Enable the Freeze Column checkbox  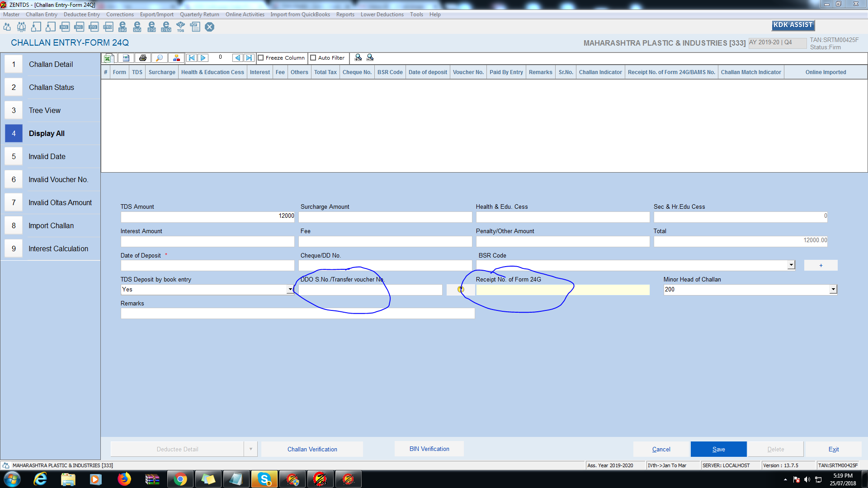coord(261,58)
